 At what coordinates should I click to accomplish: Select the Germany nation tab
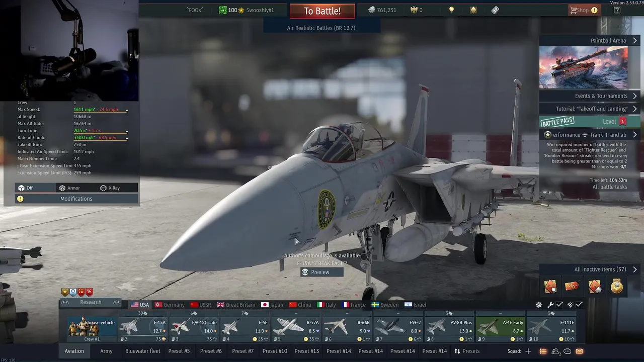(170, 305)
